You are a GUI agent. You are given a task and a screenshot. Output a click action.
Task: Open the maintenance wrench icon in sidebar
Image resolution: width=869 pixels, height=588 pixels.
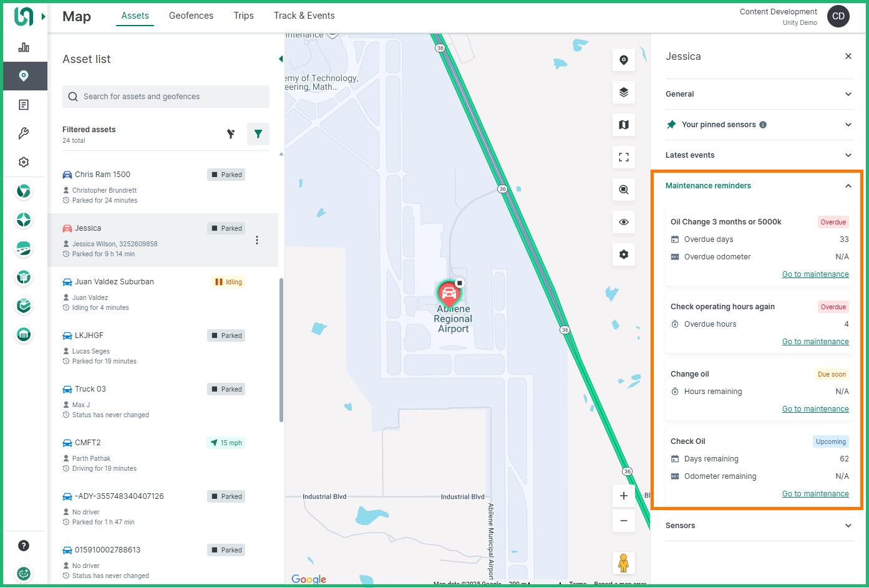pyautogui.click(x=24, y=133)
